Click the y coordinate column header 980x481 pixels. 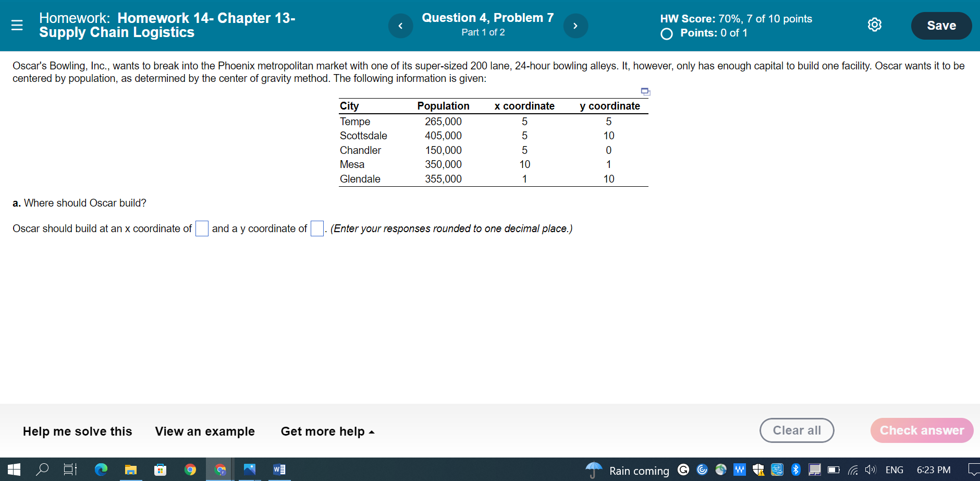[x=610, y=106]
